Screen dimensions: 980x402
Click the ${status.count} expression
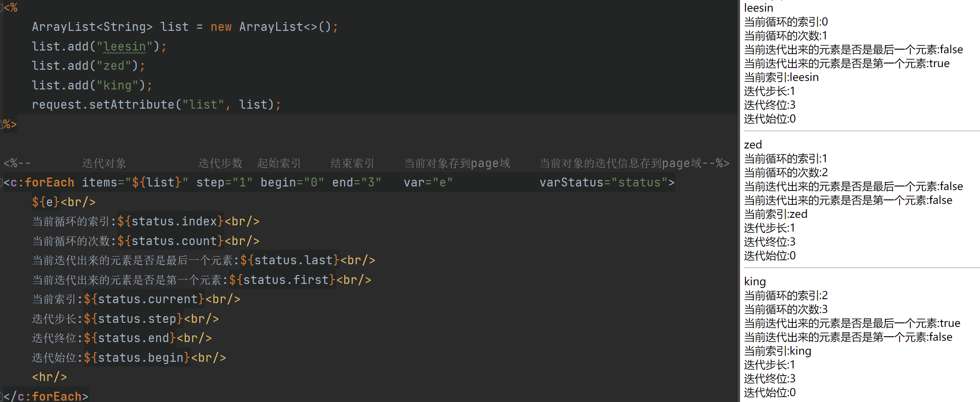pyautogui.click(x=171, y=241)
